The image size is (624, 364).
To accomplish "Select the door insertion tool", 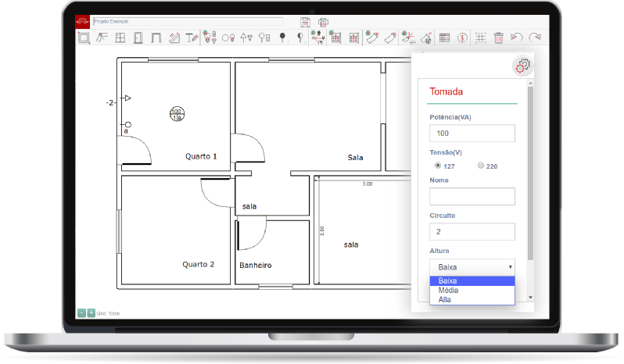I will coord(138,37).
